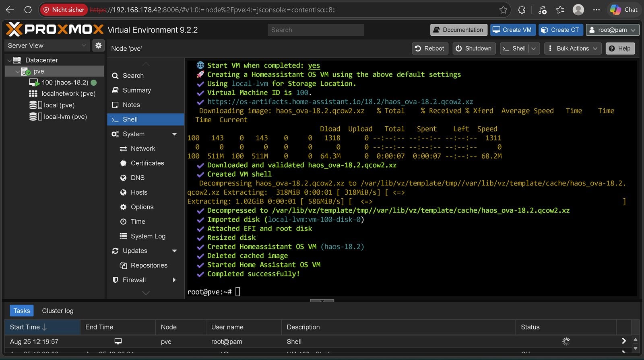Screen dimensions: 644x360
Task: Reload the page in the browser
Action: [28, 10]
